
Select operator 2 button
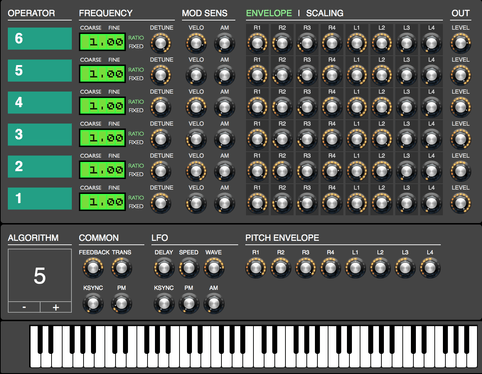[x=40, y=167]
